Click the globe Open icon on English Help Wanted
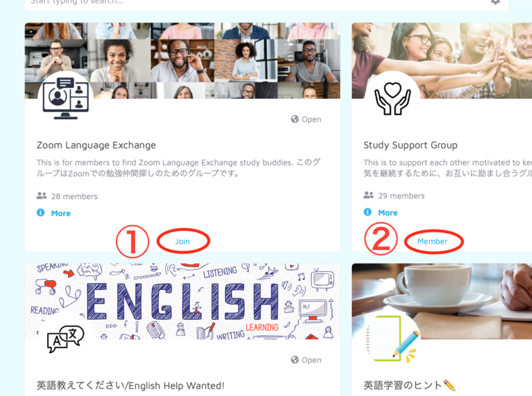 coord(295,360)
